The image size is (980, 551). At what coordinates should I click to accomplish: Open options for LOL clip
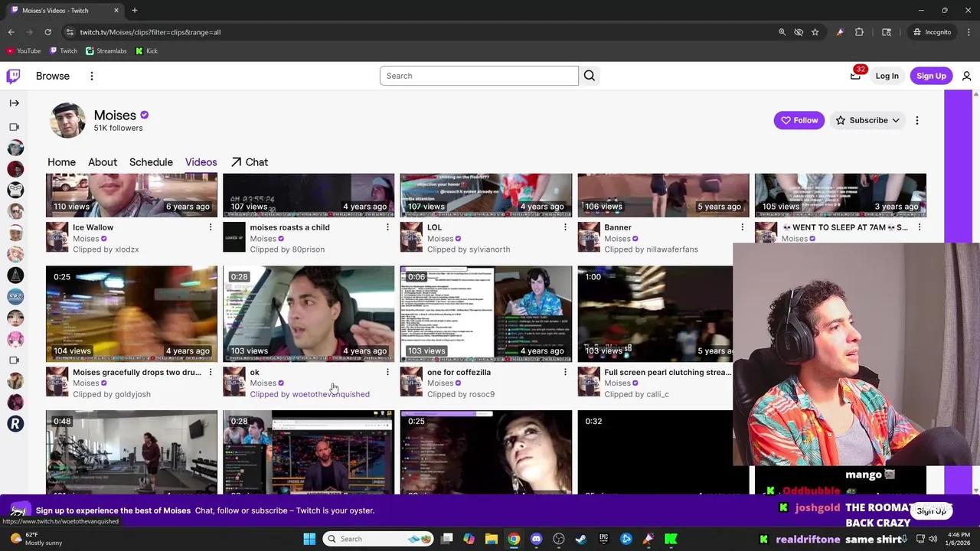[565, 227]
